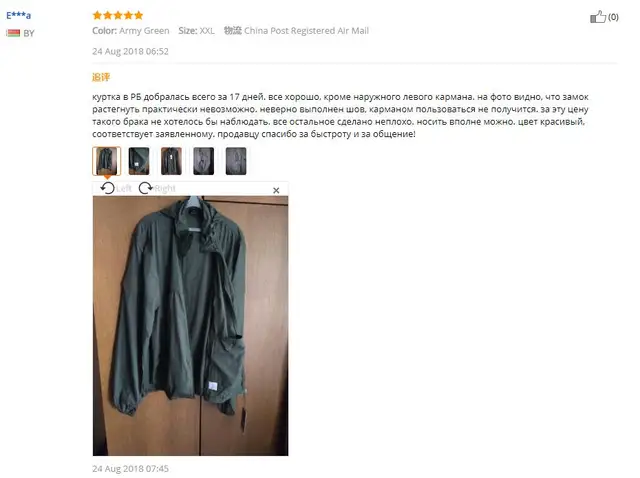This screenshot has width=640, height=478.
Task: Click the Left rotate label
Action: (x=124, y=189)
